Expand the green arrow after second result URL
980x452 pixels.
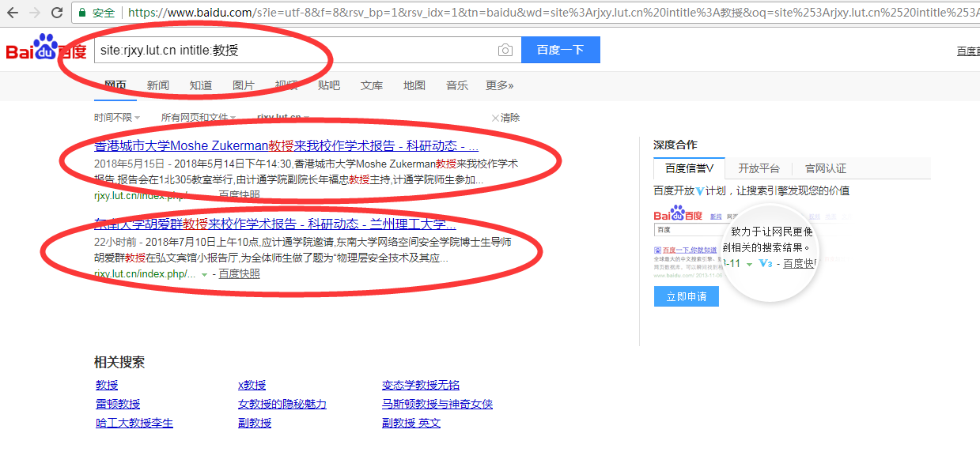tap(205, 274)
